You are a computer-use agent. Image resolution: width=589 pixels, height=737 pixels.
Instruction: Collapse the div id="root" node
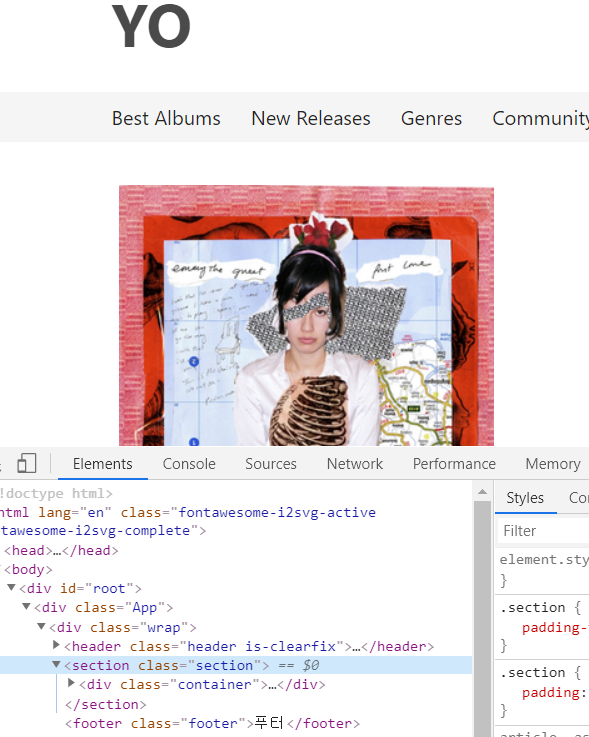coord(11,588)
